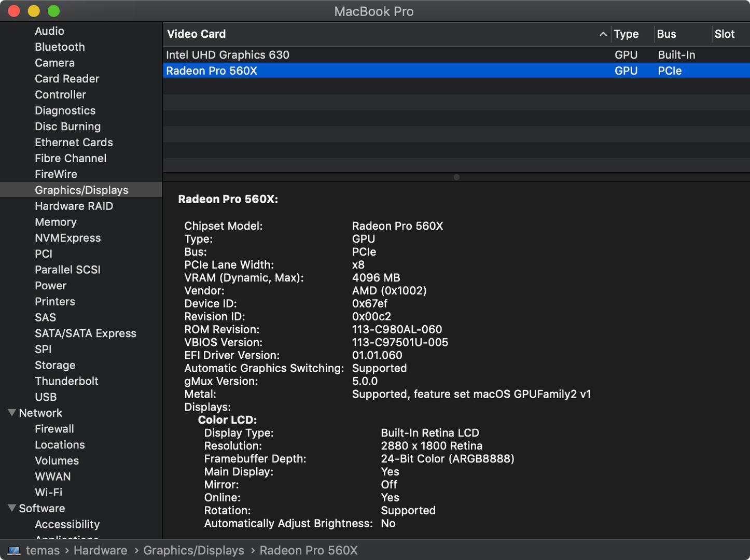
Task: Select Card Reader in the sidebar
Action: point(67,79)
